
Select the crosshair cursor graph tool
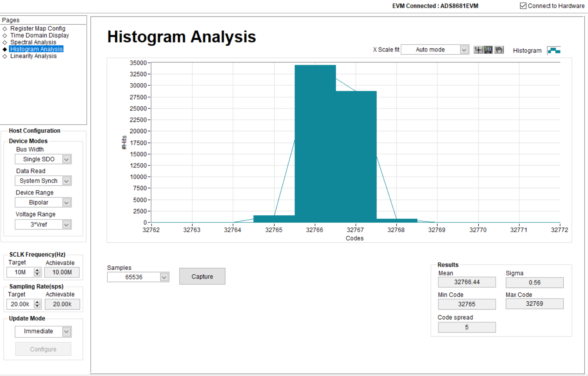478,50
